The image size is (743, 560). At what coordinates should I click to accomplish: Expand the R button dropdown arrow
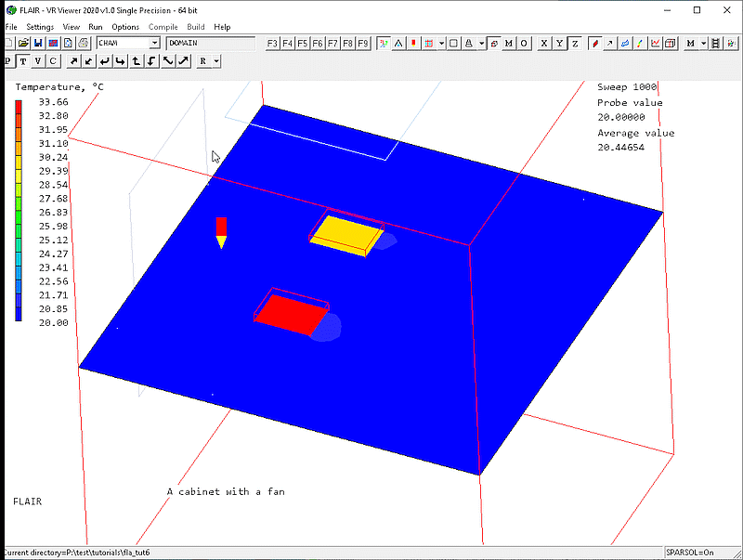pyautogui.click(x=215, y=61)
